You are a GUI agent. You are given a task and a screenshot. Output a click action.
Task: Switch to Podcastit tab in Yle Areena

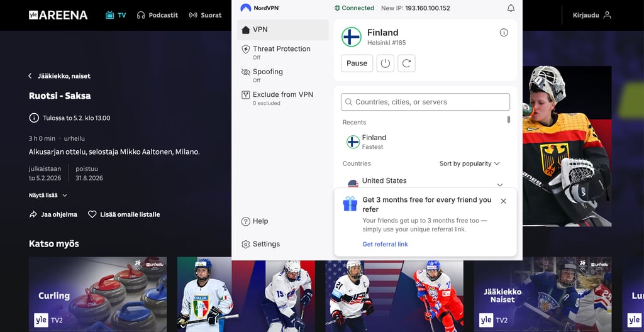pyautogui.click(x=157, y=15)
